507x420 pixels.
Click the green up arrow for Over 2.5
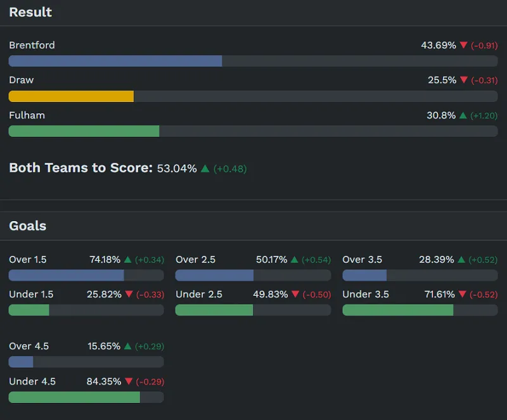click(x=295, y=260)
